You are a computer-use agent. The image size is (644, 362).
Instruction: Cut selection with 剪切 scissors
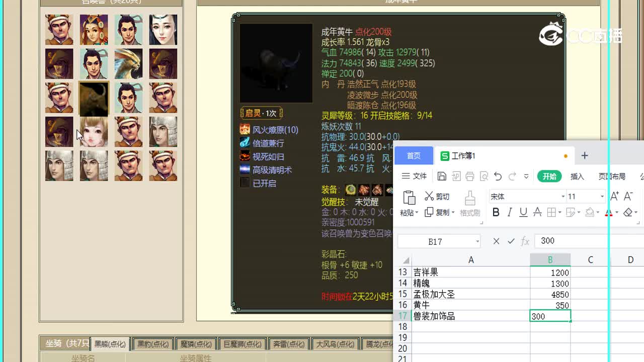(x=437, y=196)
